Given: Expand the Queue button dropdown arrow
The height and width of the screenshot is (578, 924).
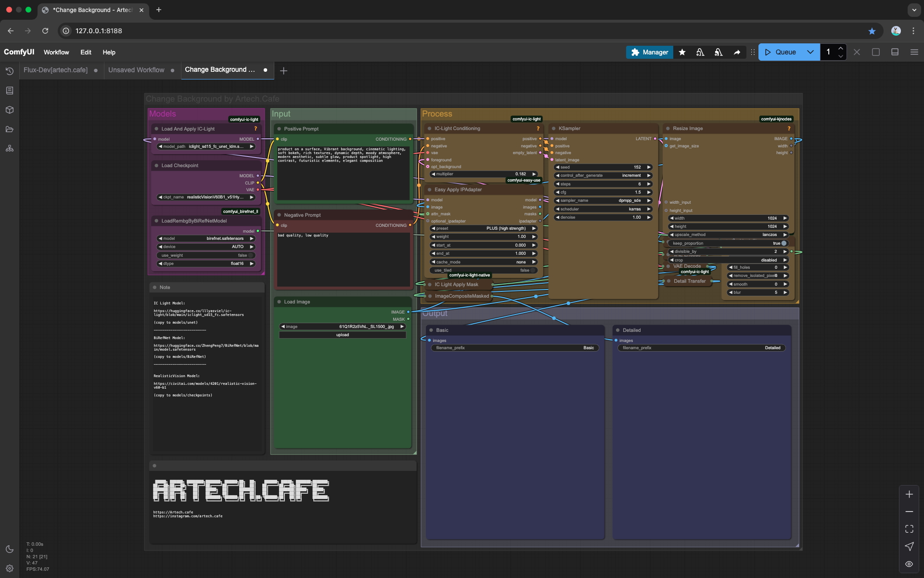Looking at the screenshot, I should (x=810, y=52).
